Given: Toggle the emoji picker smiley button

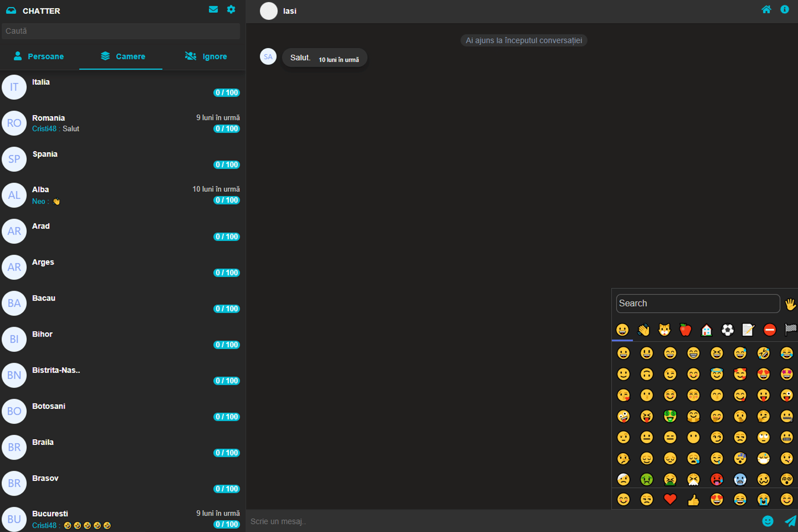Looking at the screenshot, I should click(x=767, y=521).
